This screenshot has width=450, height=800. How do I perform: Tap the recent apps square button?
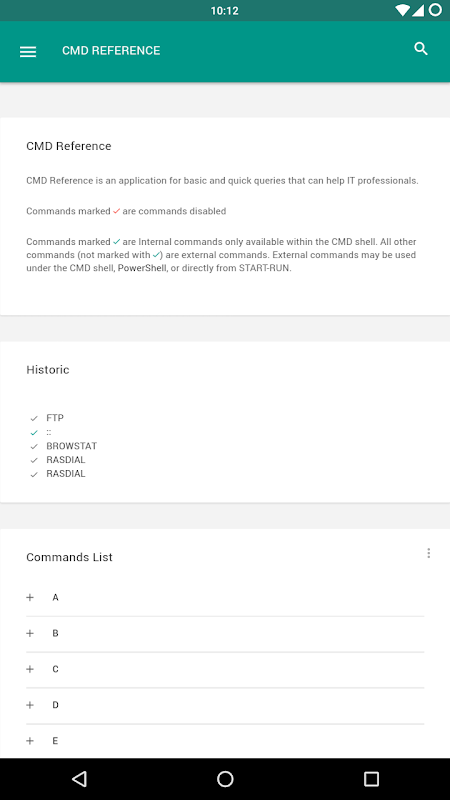click(371, 779)
